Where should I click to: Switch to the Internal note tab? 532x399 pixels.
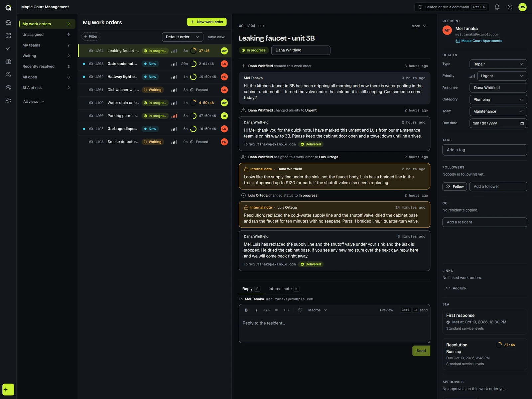tap(283, 289)
